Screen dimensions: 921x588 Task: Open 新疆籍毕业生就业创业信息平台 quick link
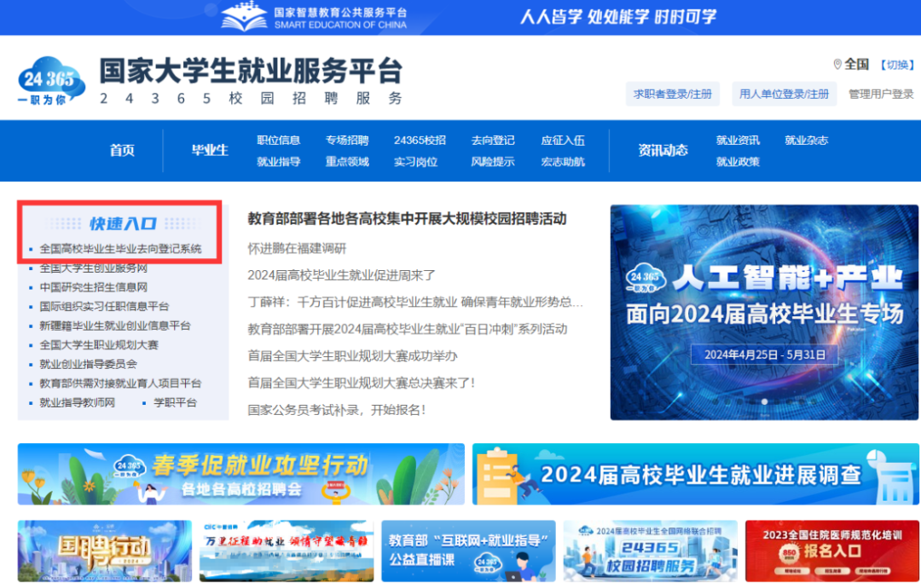[x=115, y=326]
